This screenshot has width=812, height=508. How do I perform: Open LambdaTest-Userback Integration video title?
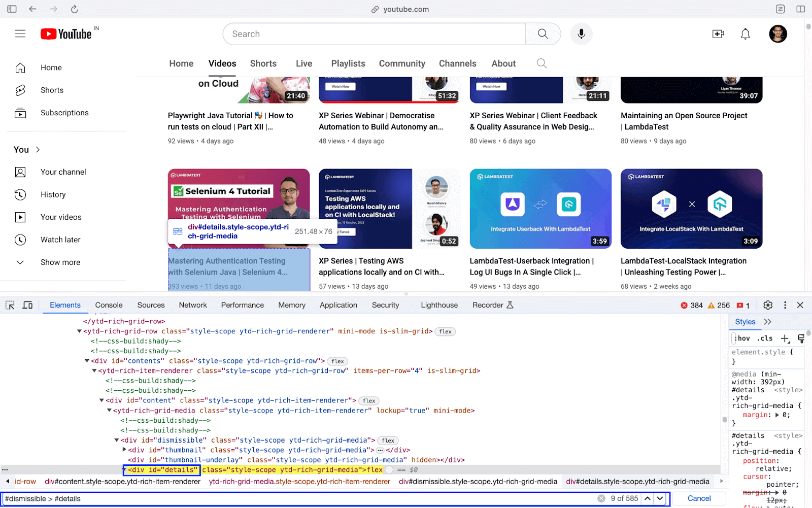pyautogui.click(x=532, y=266)
